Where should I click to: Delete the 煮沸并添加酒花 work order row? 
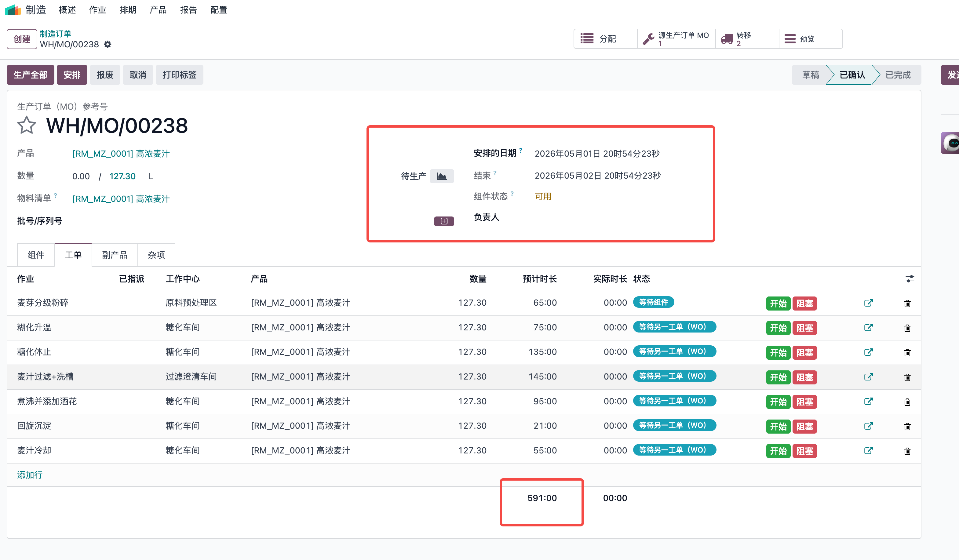pos(907,402)
